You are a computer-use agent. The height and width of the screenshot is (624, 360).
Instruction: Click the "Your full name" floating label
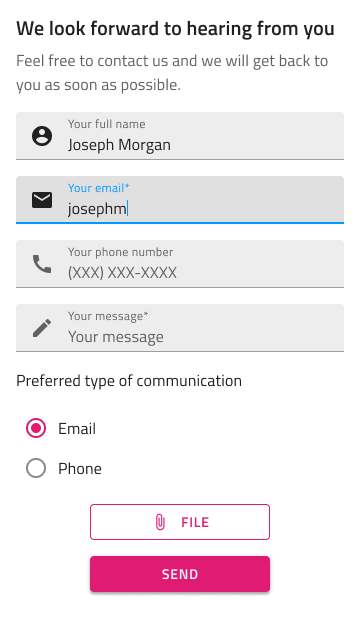click(106, 124)
